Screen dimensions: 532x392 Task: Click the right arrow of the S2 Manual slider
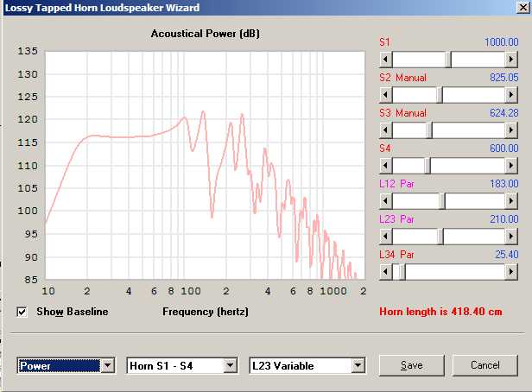point(511,95)
